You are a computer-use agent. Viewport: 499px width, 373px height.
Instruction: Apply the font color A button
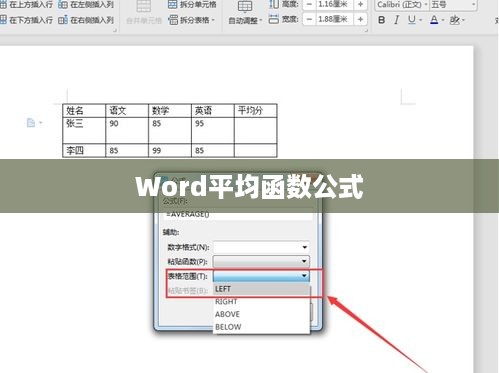(x=434, y=20)
